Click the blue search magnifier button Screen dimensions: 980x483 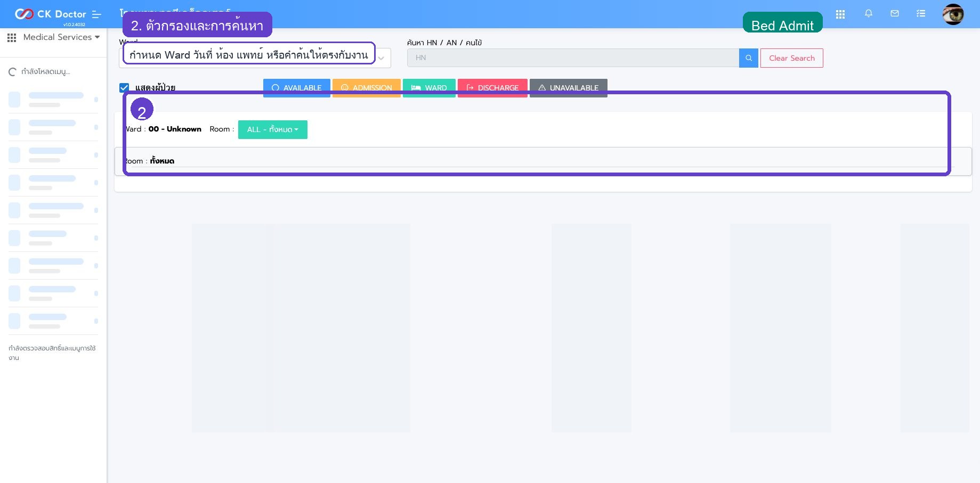[749, 58]
